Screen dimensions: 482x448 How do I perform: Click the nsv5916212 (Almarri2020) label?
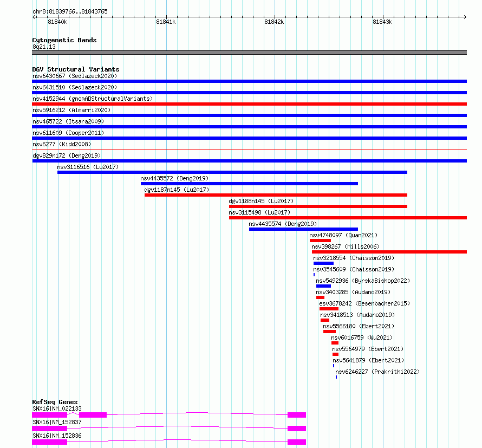[71, 110]
